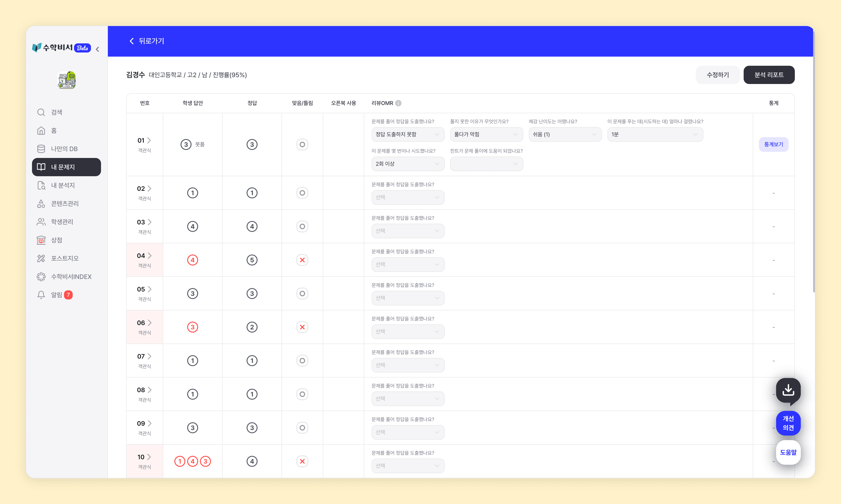This screenshot has width=841, height=504.
Task: Toggle the wrong mark for question 04
Action: [x=302, y=260]
